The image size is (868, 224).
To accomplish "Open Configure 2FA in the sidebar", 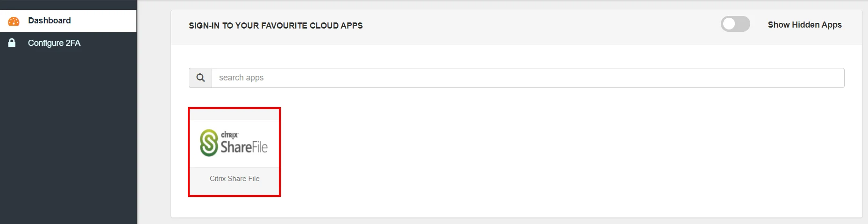I will pyautogui.click(x=68, y=43).
